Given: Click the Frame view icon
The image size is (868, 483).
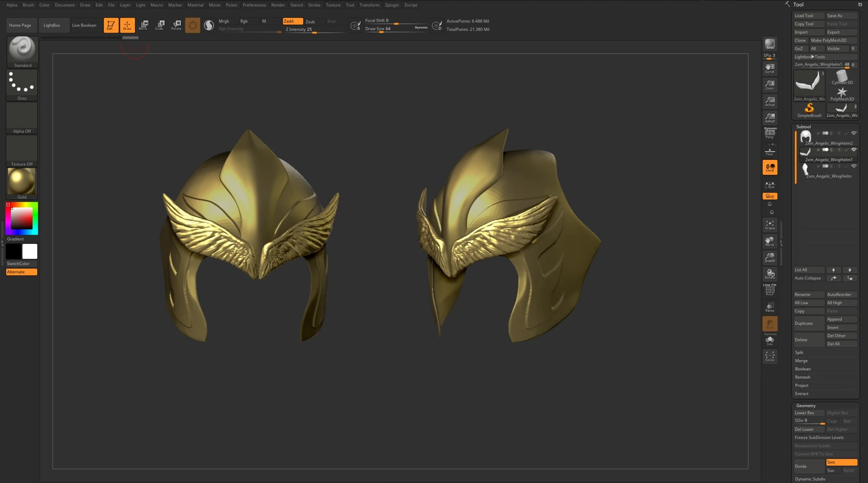Looking at the screenshot, I should (x=769, y=225).
